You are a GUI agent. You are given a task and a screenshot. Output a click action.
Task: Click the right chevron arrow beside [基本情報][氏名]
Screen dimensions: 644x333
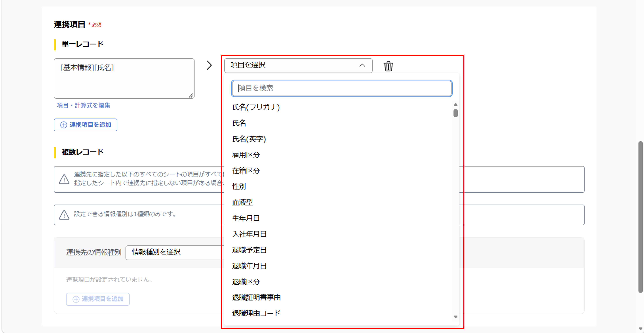tap(209, 65)
